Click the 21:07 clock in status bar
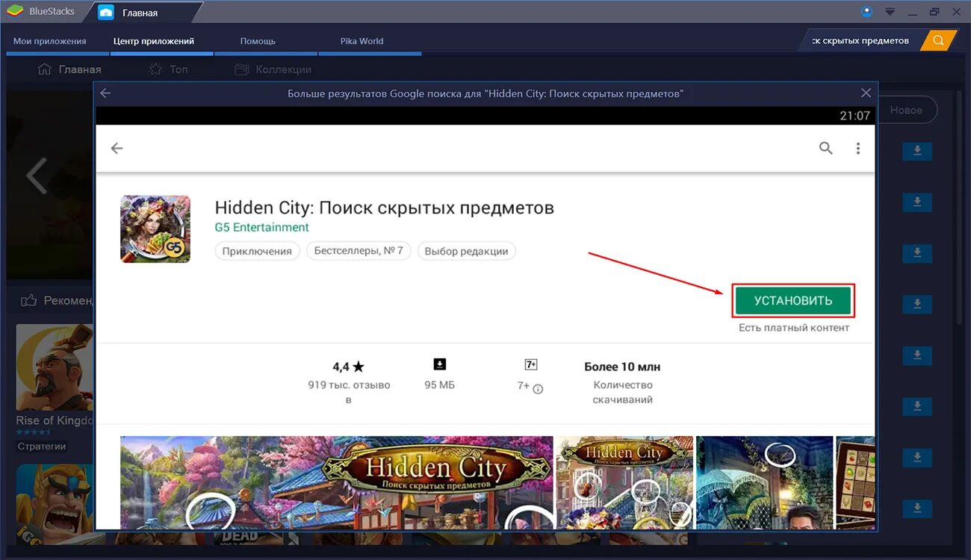This screenshot has width=971, height=560. click(x=855, y=116)
